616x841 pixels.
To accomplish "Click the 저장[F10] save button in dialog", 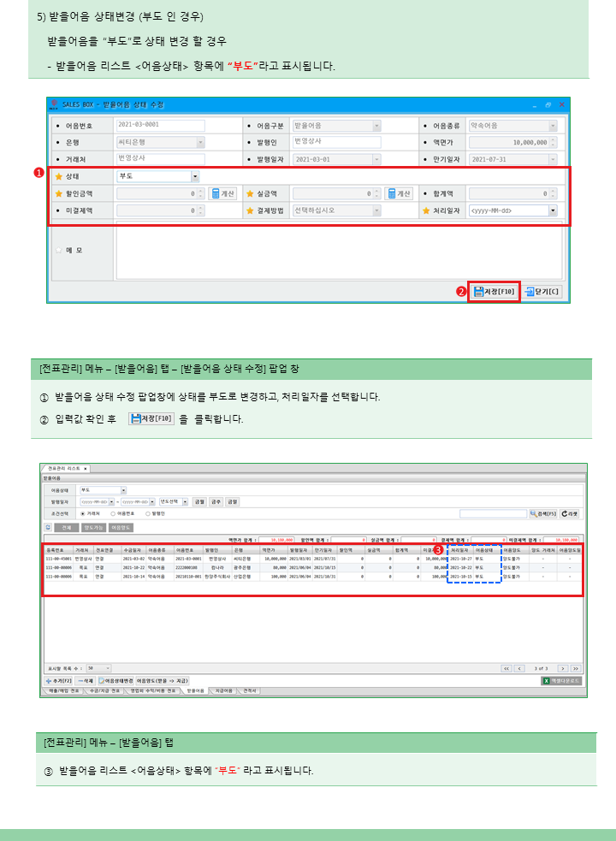I will pyautogui.click(x=495, y=292).
